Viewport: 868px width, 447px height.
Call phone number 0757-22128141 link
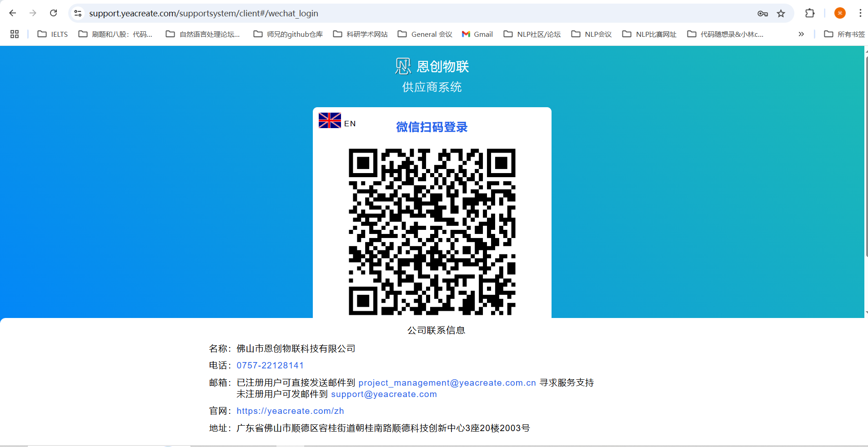click(270, 366)
